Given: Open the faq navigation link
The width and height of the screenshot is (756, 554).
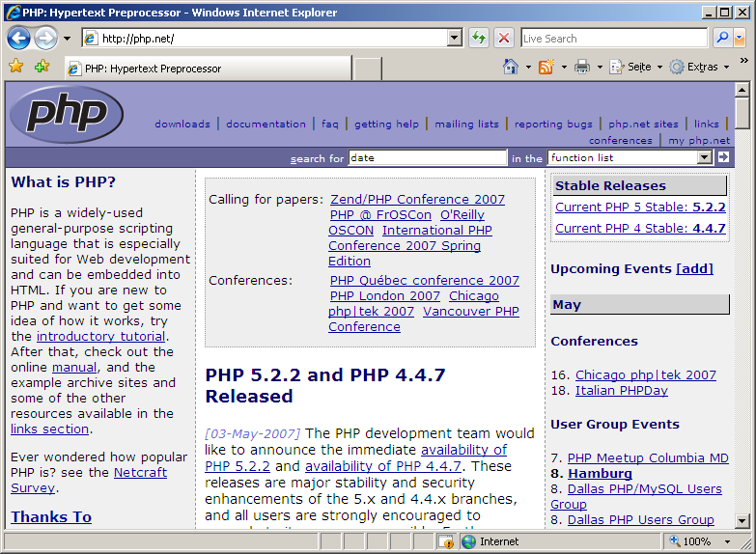Looking at the screenshot, I should [330, 124].
